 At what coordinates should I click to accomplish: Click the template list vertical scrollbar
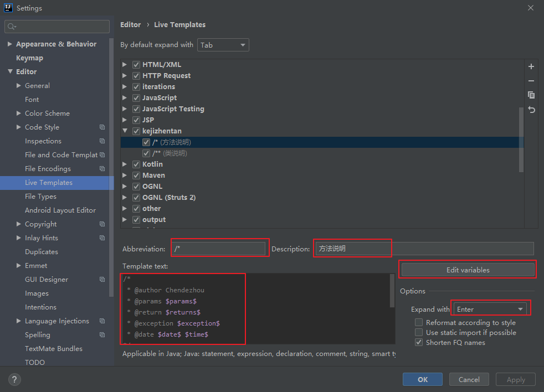point(521,140)
